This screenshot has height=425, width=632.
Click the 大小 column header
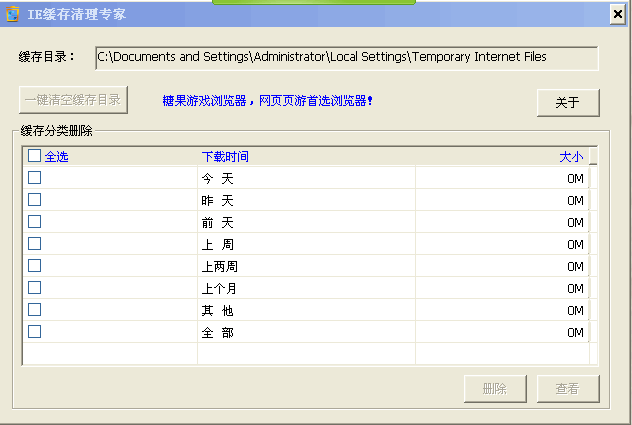click(x=571, y=157)
